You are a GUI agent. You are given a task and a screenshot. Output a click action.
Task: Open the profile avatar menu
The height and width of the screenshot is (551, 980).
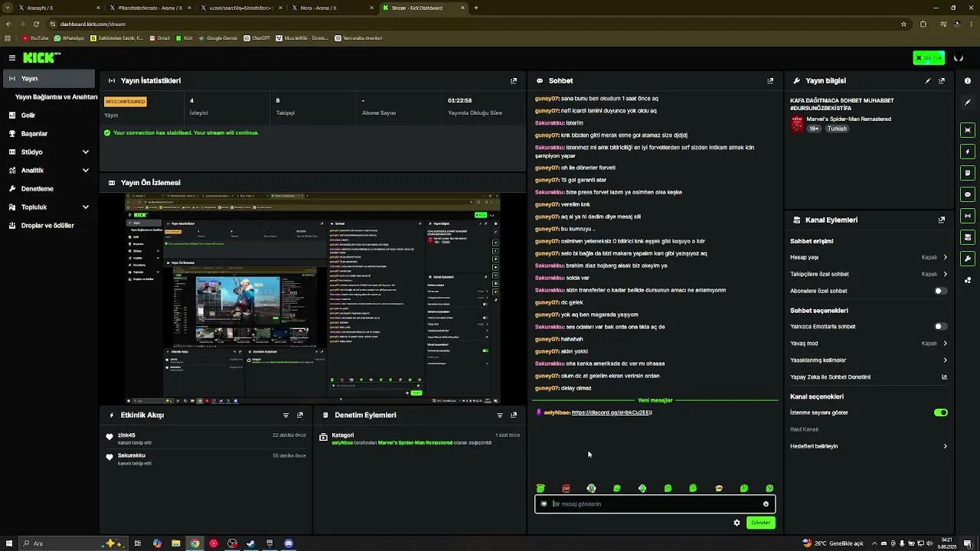959,58
